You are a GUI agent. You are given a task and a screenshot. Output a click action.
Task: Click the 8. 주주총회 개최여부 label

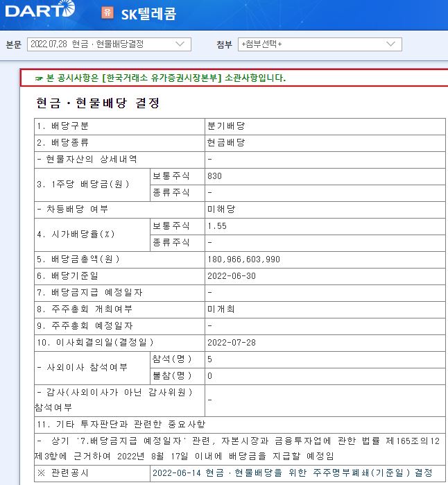[85, 309]
